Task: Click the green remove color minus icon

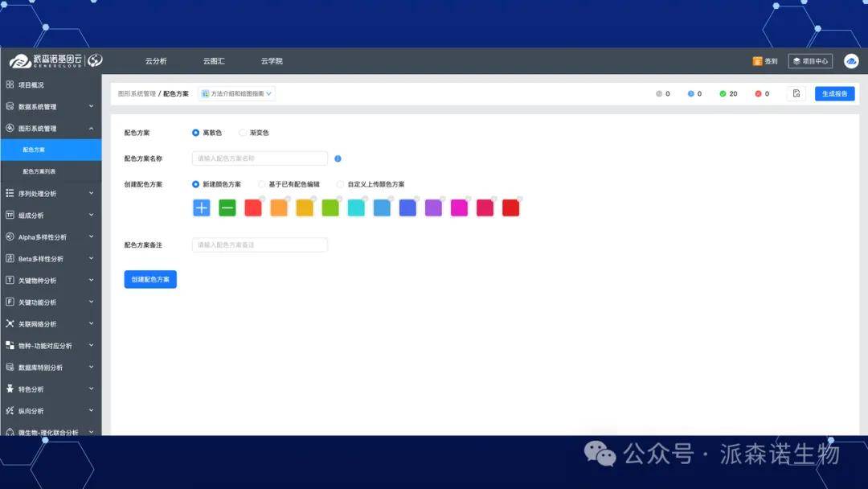Action: [x=227, y=208]
